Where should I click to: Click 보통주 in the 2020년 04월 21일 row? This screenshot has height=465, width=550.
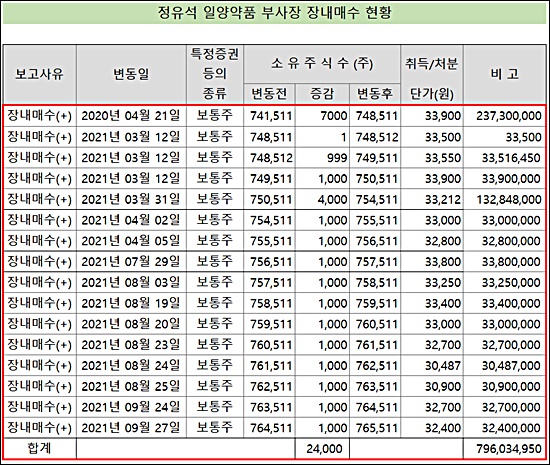click(x=214, y=115)
